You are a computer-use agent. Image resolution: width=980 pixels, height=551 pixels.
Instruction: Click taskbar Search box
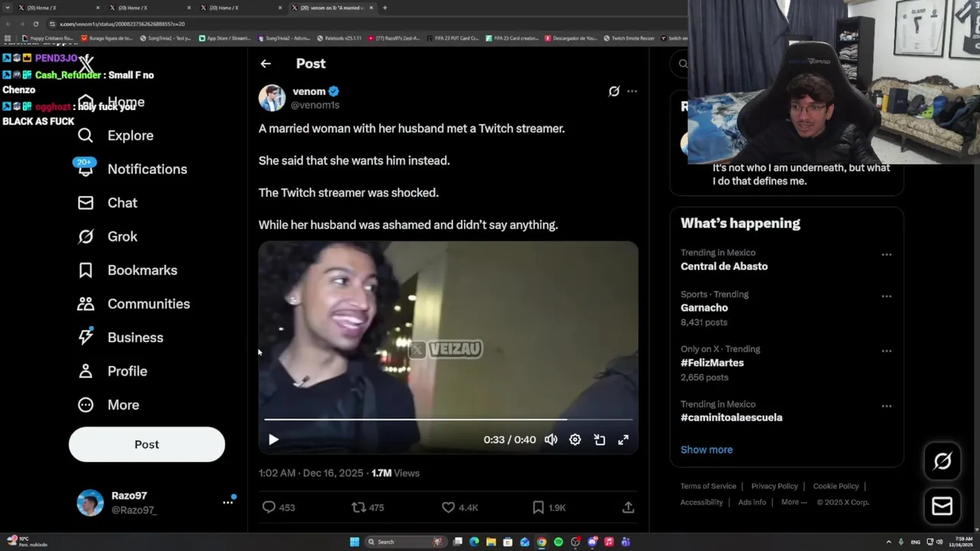[406, 542]
